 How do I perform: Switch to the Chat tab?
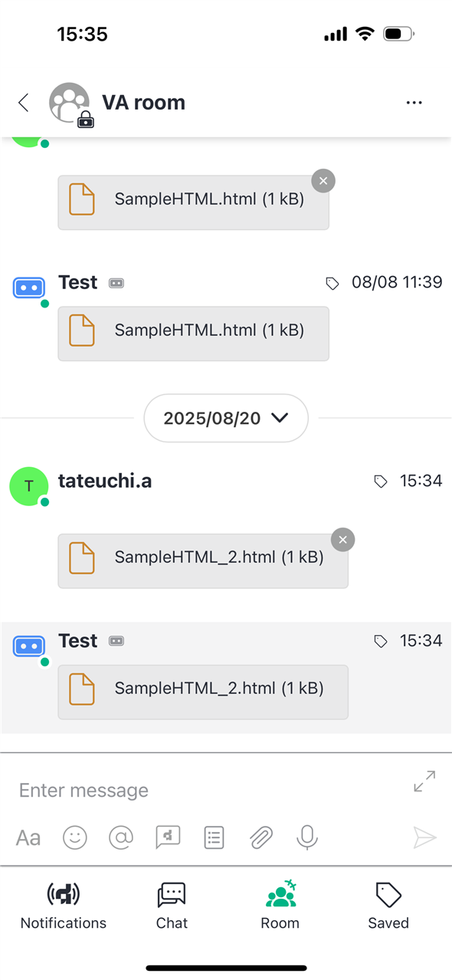[172, 906]
